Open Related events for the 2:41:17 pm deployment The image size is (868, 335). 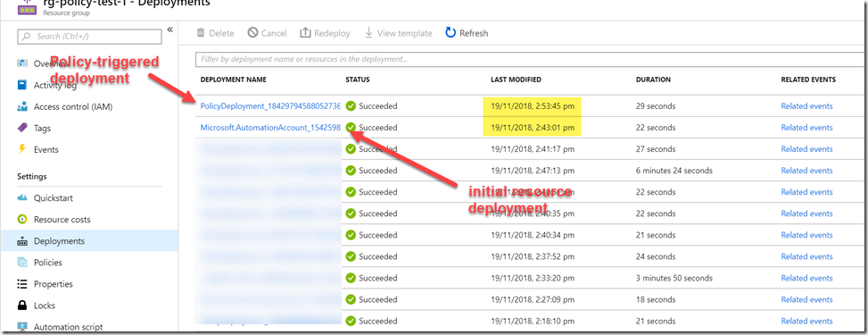click(x=806, y=149)
